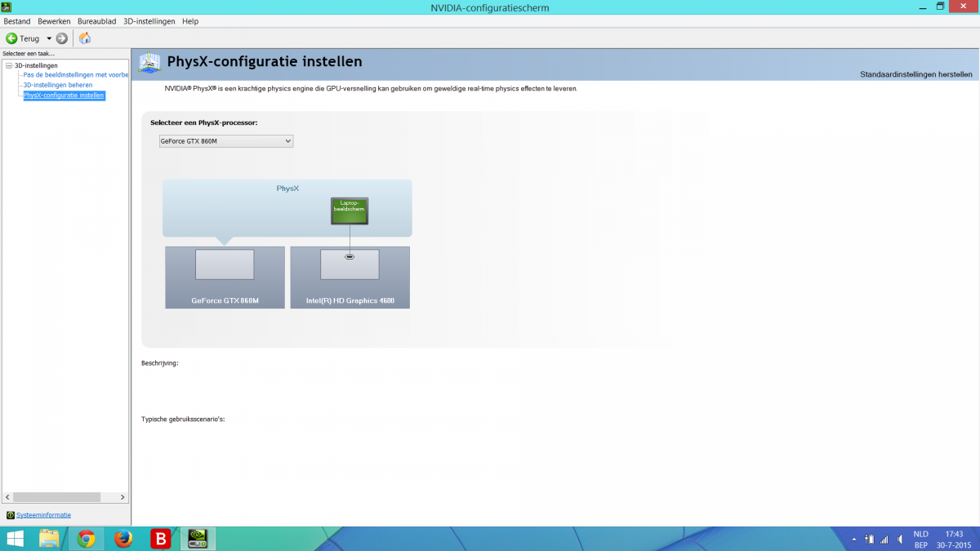Screen dimensions: 980x551
Task: Open the Bestand menu
Action: click(x=17, y=21)
